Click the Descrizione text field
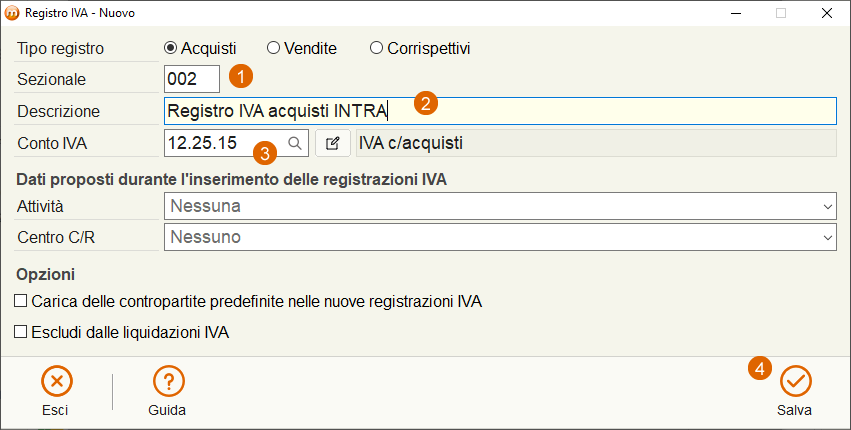This screenshot has height=430, width=851. point(500,111)
